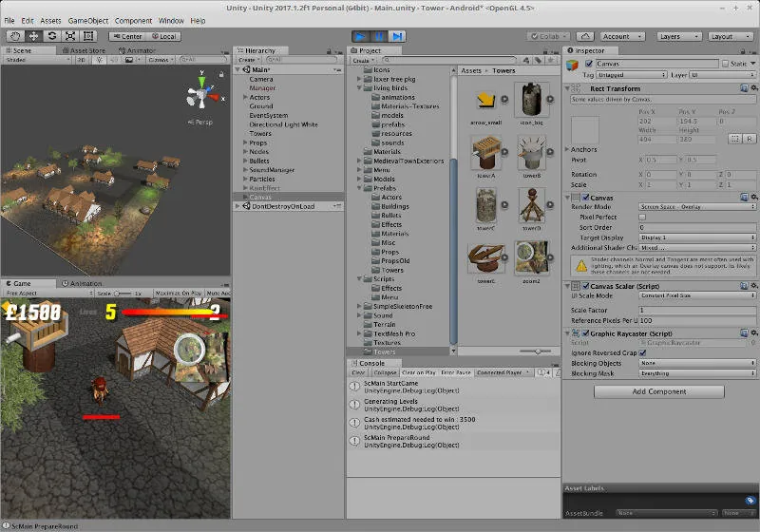The image size is (760, 532).
Task: Toggle scene gizmo lock icon
Action: 221,75
